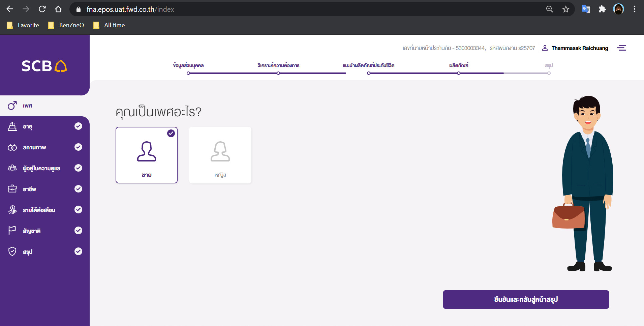644x326 pixels.
Task: Click the ผลิตภัณฑ์ marker on progress bar
Action: pyautogui.click(x=459, y=73)
